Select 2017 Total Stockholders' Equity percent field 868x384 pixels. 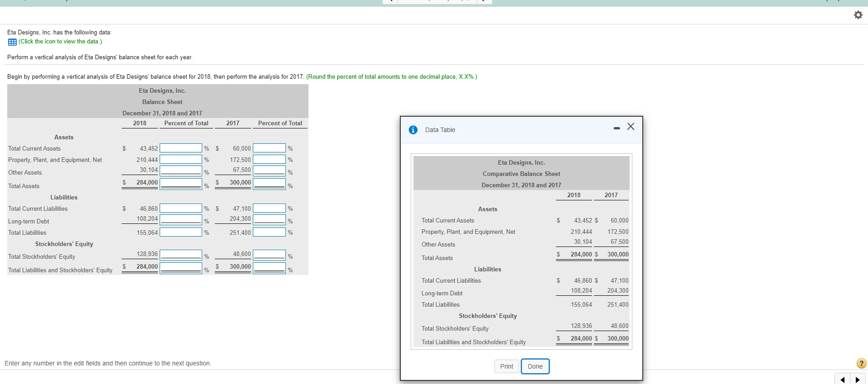coord(269,255)
